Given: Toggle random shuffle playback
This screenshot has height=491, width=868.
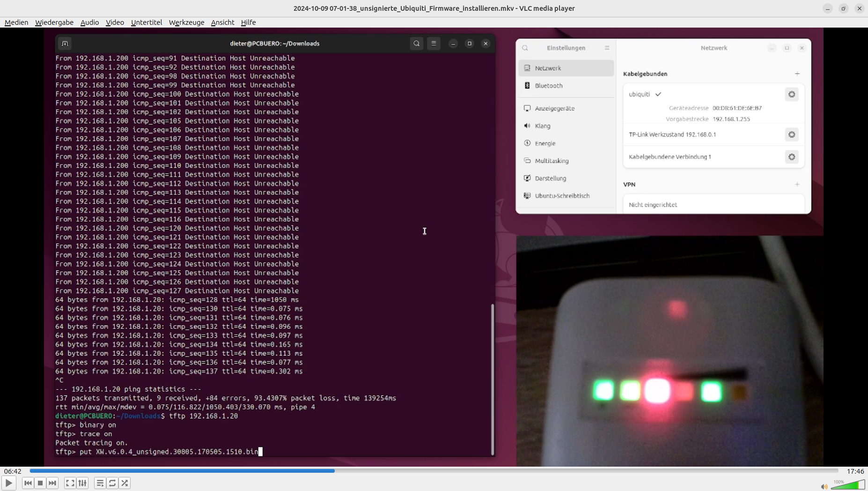Looking at the screenshot, I should pos(125,483).
